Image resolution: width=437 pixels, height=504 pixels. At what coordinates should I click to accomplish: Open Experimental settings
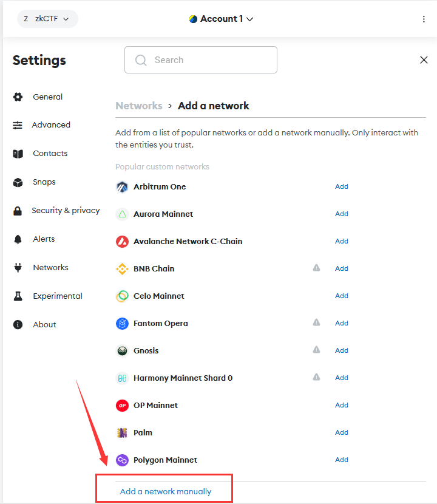coord(58,296)
